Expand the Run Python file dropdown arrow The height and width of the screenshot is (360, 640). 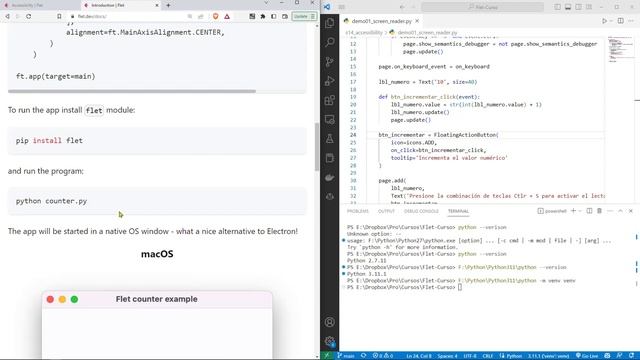pyautogui.click(x=611, y=21)
